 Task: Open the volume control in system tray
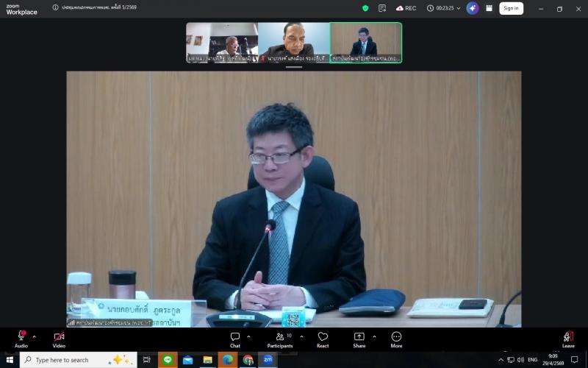tap(520, 360)
